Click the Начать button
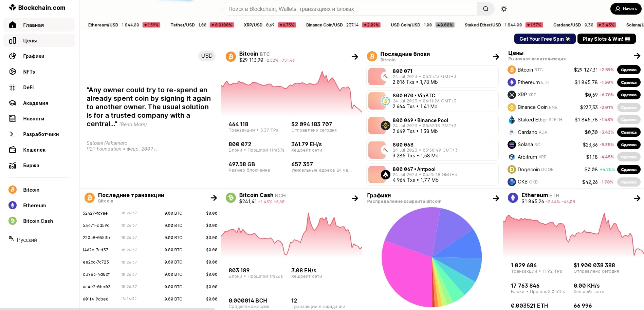The height and width of the screenshot is (310, 644). click(x=626, y=9)
